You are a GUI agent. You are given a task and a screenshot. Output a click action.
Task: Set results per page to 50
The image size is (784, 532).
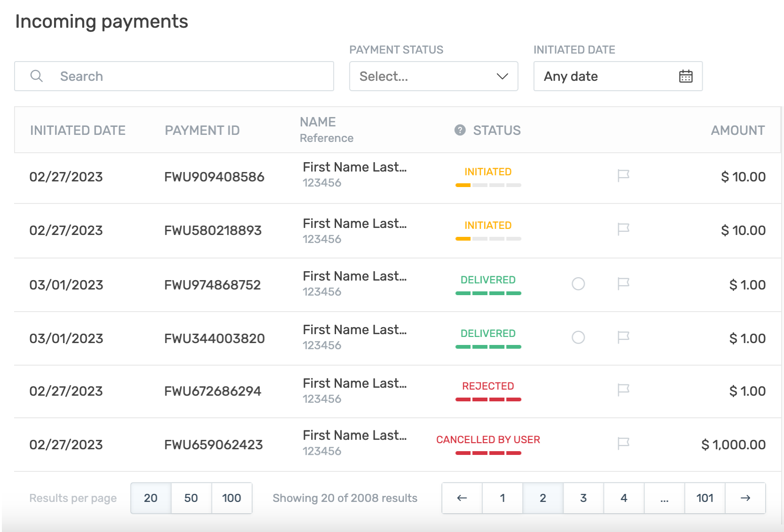click(191, 498)
